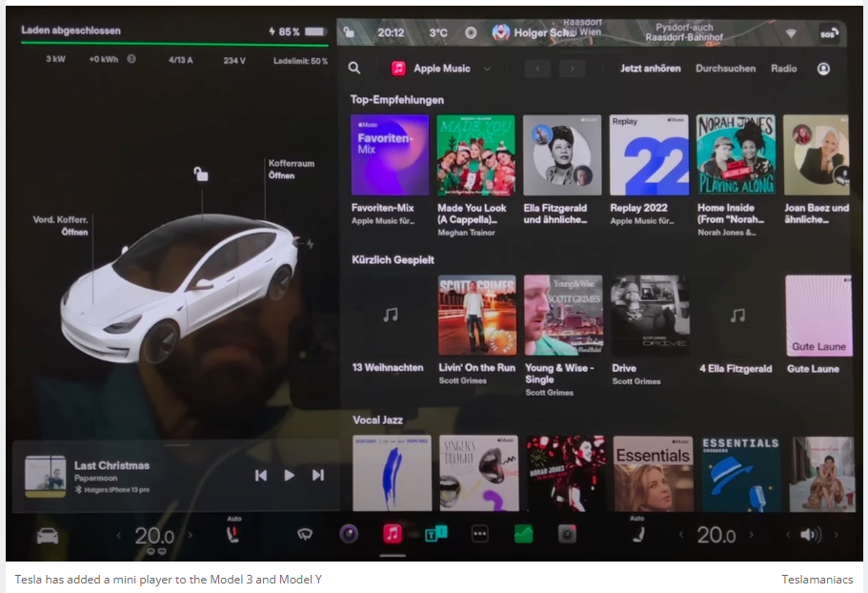Tap the windshield wiper icon
The width and height of the screenshot is (868, 593).
305,534
